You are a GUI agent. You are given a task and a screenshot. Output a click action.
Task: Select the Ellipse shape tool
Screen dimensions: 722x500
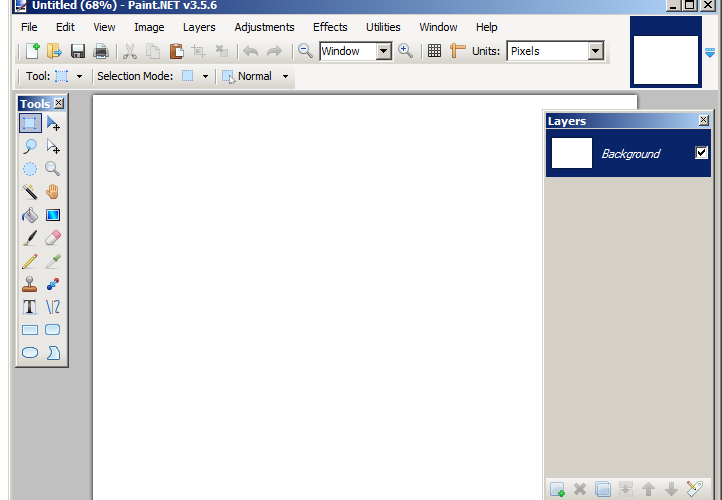click(x=30, y=353)
